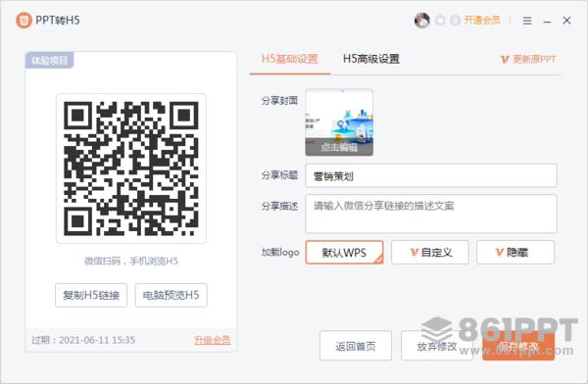Click the 微信扫码，手机浏览H5 caption
This screenshot has width=588, height=384.
point(131,261)
